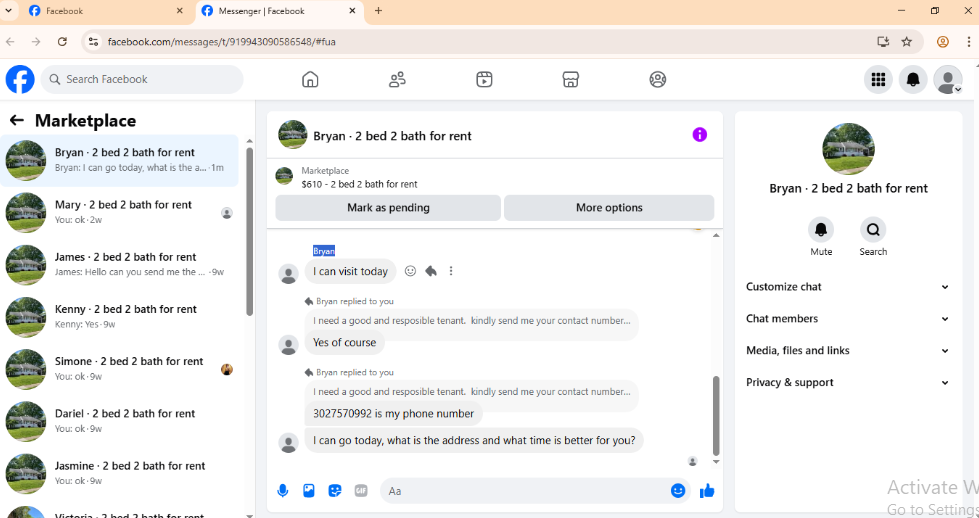Viewport: 979px width, 518px height.
Task: Expand the Customize chat section
Action: click(x=848, y=287)
